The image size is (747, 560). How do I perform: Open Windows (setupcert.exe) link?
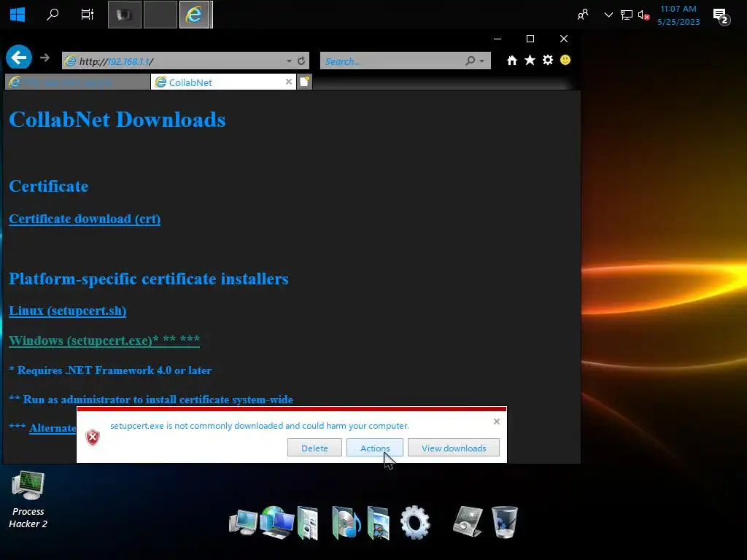point(104,341)
